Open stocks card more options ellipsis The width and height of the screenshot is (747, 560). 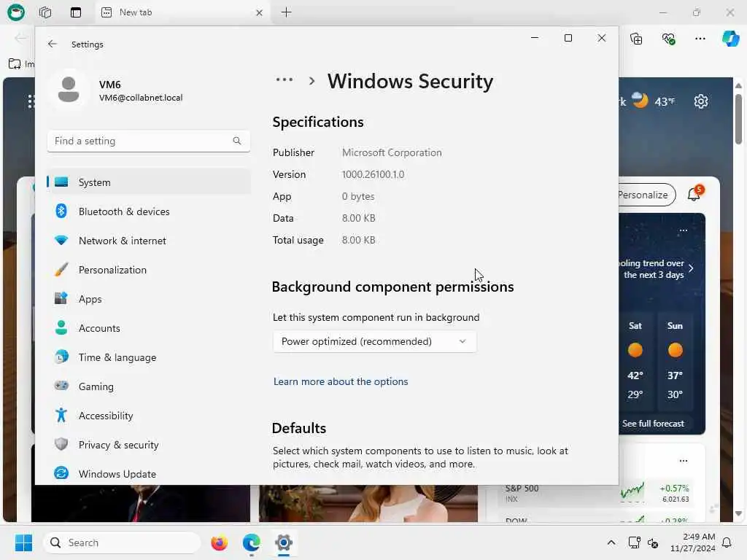point(683,461)
